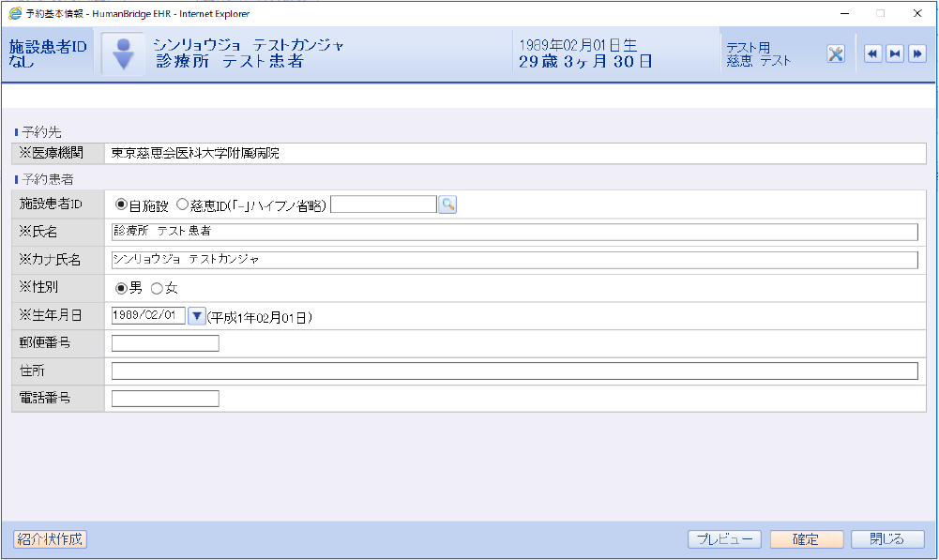Image resolution: width=939 pixels, height=560 pixels.
Task: Open the wrench and screwdriver settings tool
Action: pyautogui.click(x=836, y=53)
